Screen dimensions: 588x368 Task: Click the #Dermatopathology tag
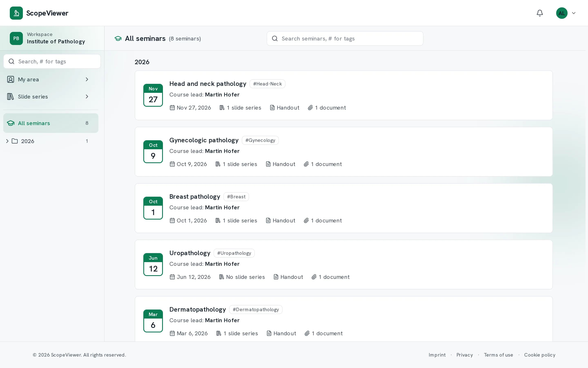[256, 310]
